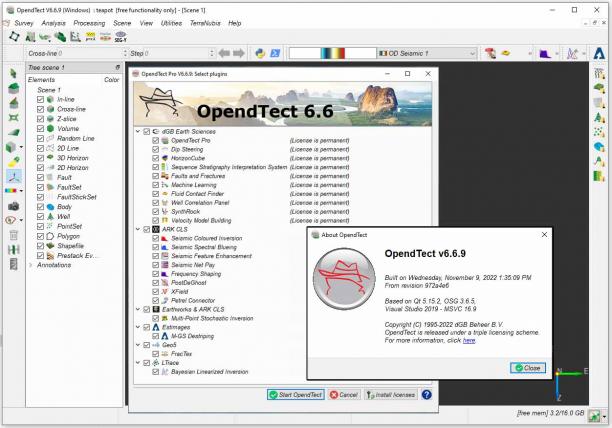Click the blue Extmages A icon at top right
612x428 pixels.
(x=599, y=53)
